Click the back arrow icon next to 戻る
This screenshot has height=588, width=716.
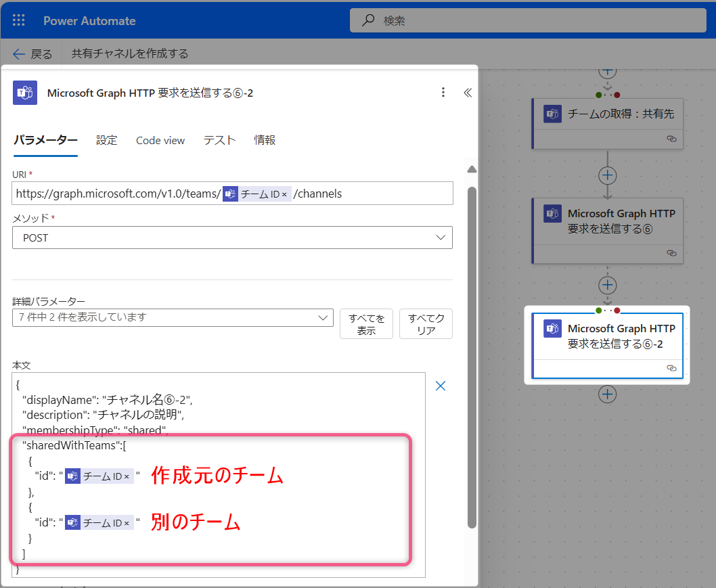click(19, 54)
